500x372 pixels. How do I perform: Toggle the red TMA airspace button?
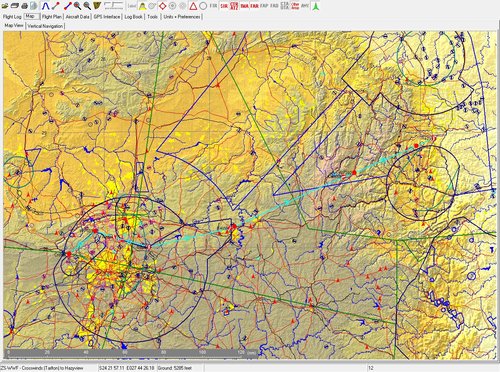pos(245,6)
